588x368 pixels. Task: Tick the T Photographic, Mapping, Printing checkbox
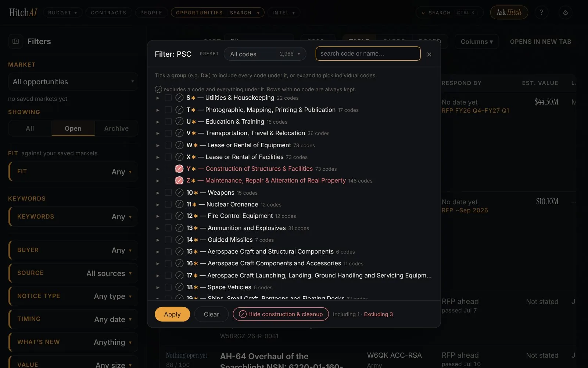pyautogui.click(x=168, y=110)
